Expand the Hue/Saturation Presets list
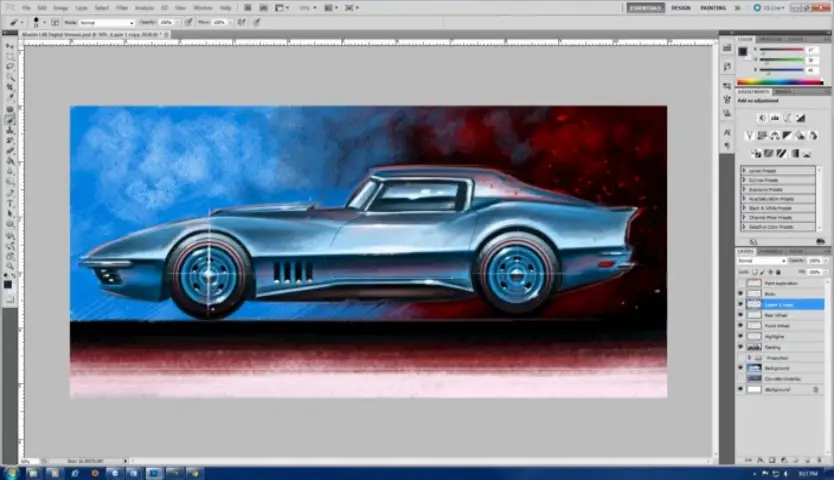This screenshot has height=480, width=834. pyautogui.click(x=744, y=198)
